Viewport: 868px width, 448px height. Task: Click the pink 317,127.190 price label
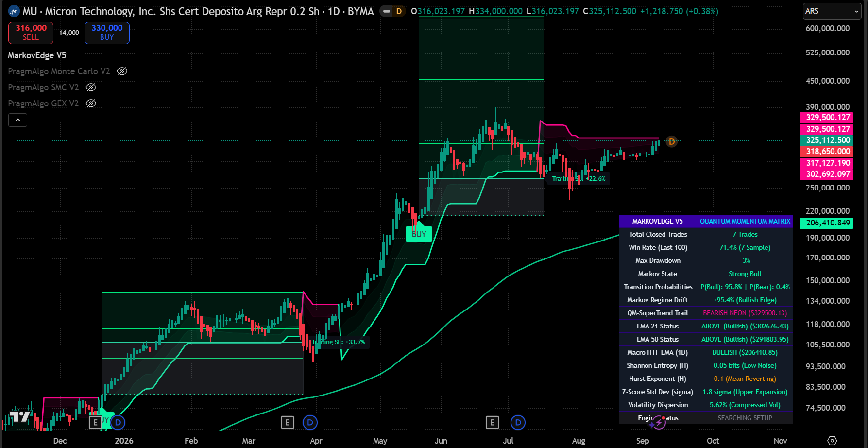coord(827,163)
